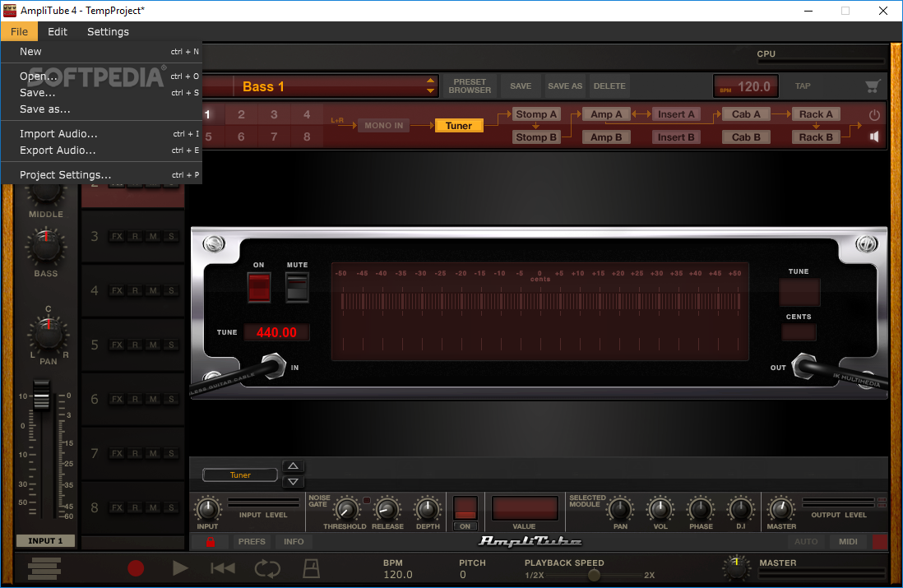Image resolution: width=903 pixels, height=588 pixels.
Task: Open the Bass 1 preset dropdown arrows
Action: pos(430,86)
